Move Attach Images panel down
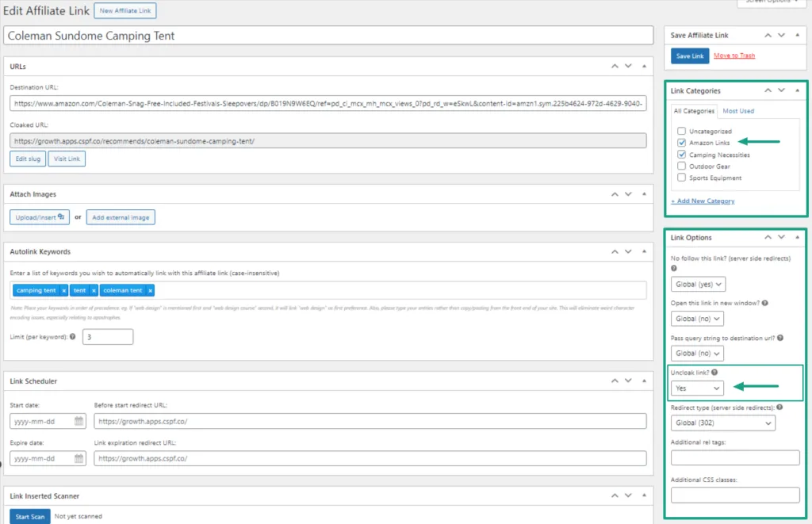 pyautogui.click(x=628, y=194)
